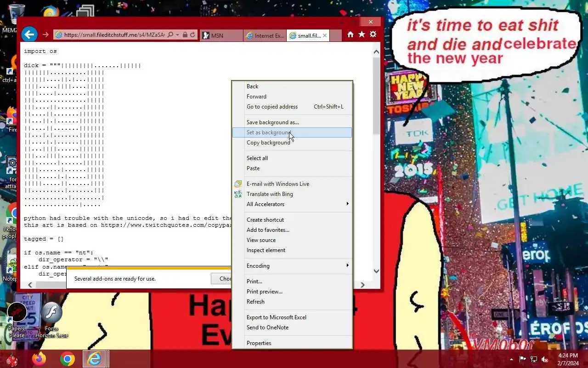Click the vertical scrollbar thumb
The image size is (588, 368).
click(376, 96)
